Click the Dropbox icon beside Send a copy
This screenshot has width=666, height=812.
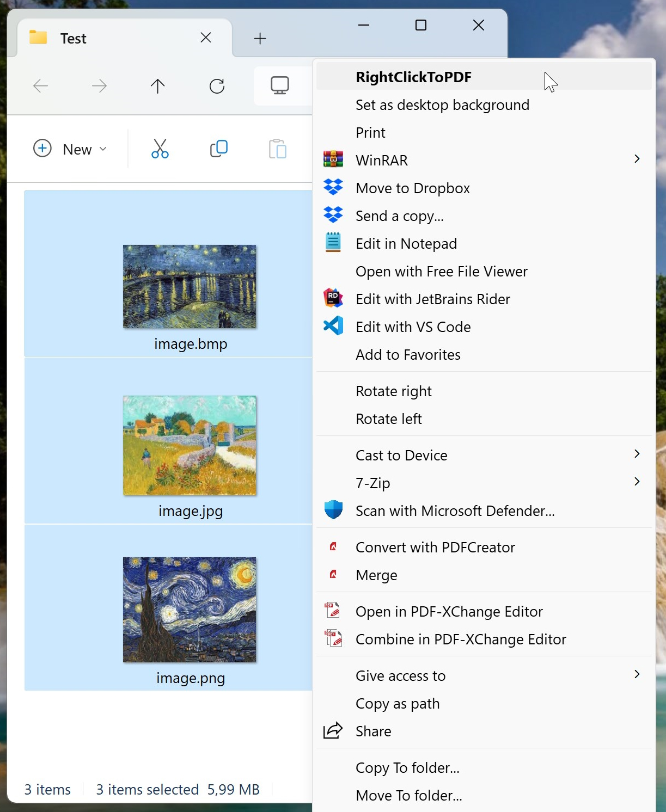333,215
